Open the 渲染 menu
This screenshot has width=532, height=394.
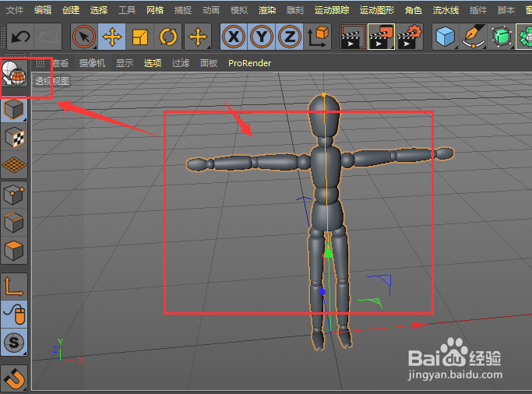267,10
